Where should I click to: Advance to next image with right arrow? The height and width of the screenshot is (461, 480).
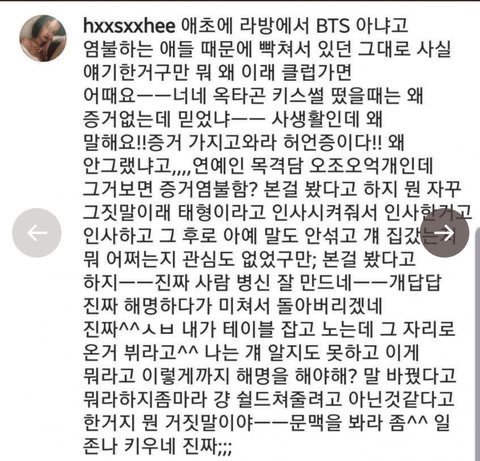pyautogui.click(x=445, y=233)
